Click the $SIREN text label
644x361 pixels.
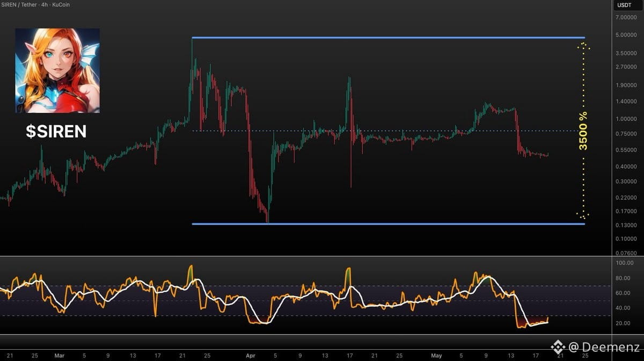pyautogui.click(x=56, y=131)
